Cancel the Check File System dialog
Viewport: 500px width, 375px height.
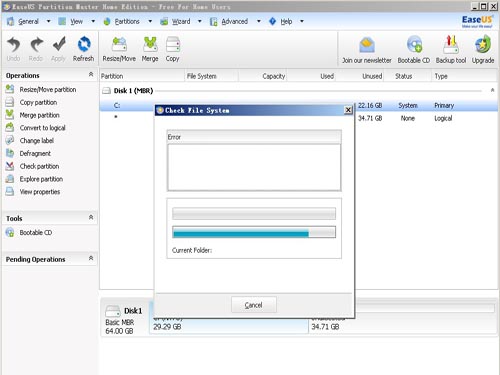[254, 305]
